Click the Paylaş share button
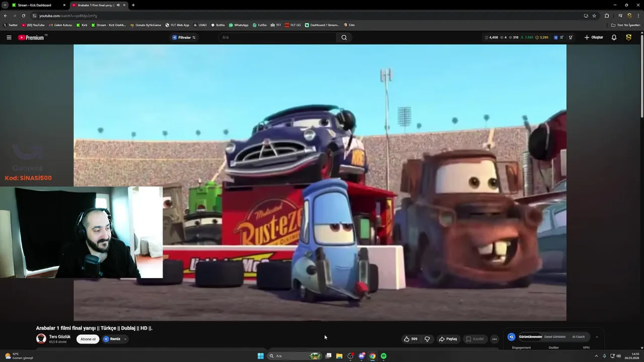The width and height of the screenshot is (644, 362). click(448, 339)
